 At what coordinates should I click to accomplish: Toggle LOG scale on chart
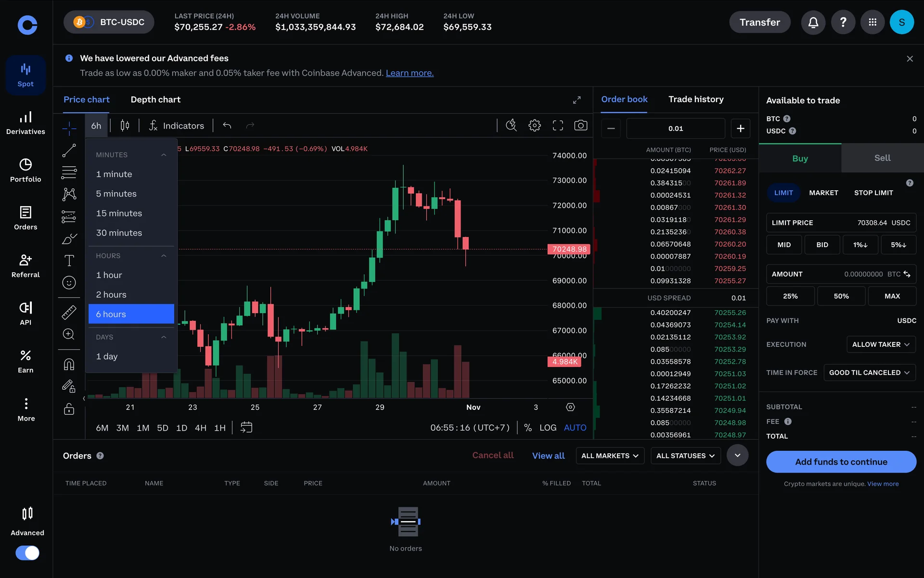[x=548, y=428]
